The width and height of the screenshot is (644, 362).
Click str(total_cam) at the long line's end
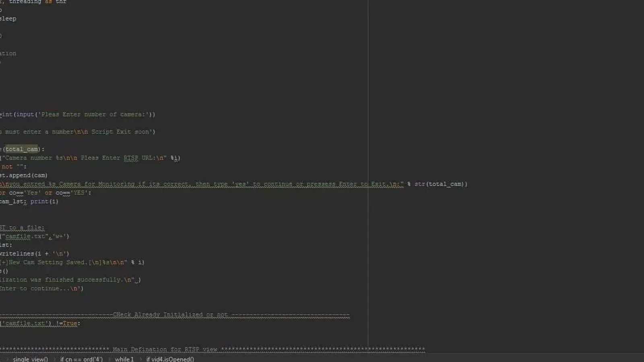441,184
